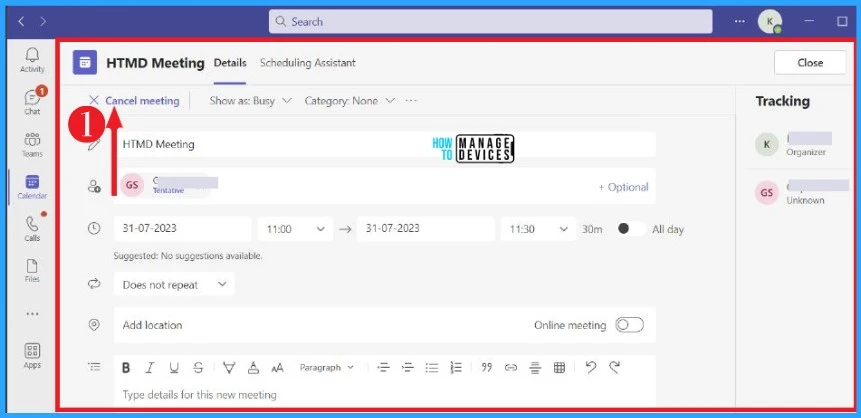Viewport: 861px width, 418px height.
Task: Click + Optional attendees link
Action: (623, 187)
